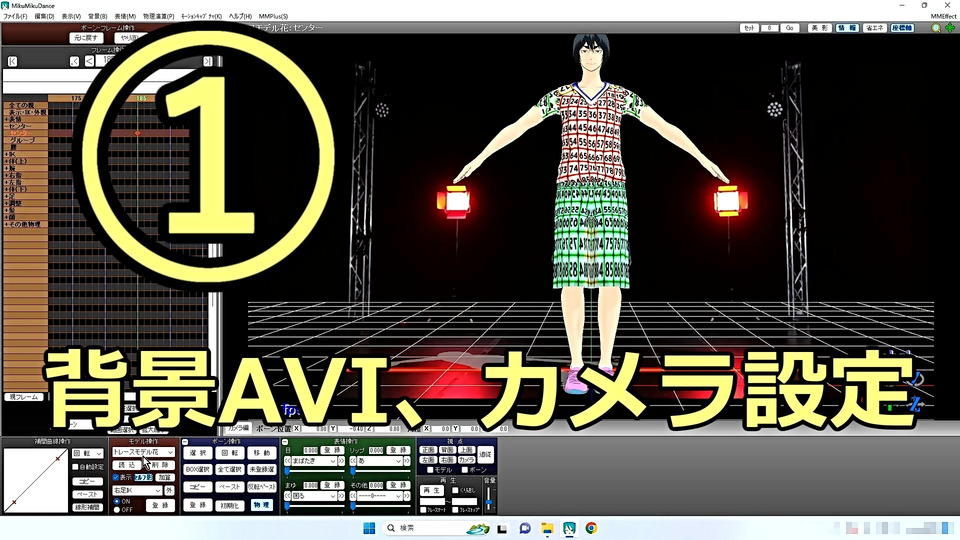Toggle the 自動設定 checkbox

click(76, 467)
